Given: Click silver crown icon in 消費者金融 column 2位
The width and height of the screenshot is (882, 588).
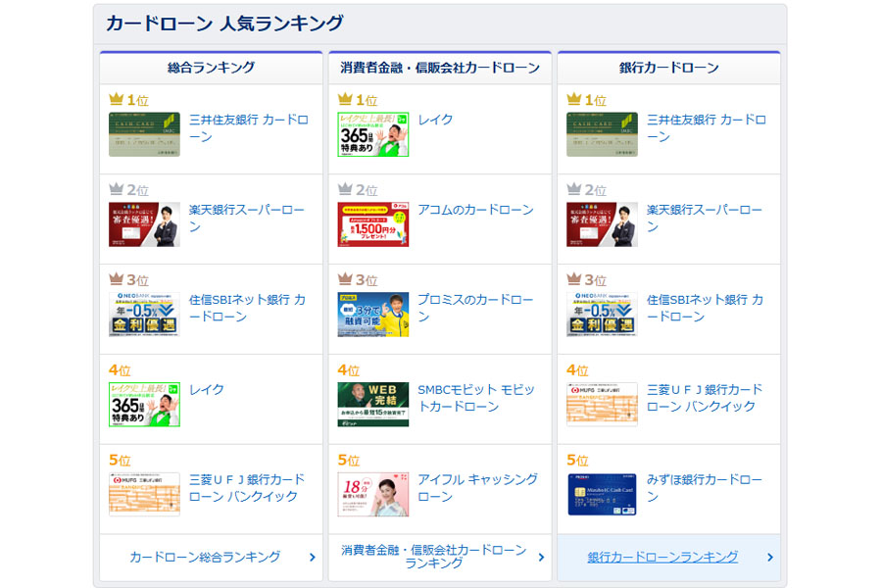Looking at the screenshot, I should (345, 189).
